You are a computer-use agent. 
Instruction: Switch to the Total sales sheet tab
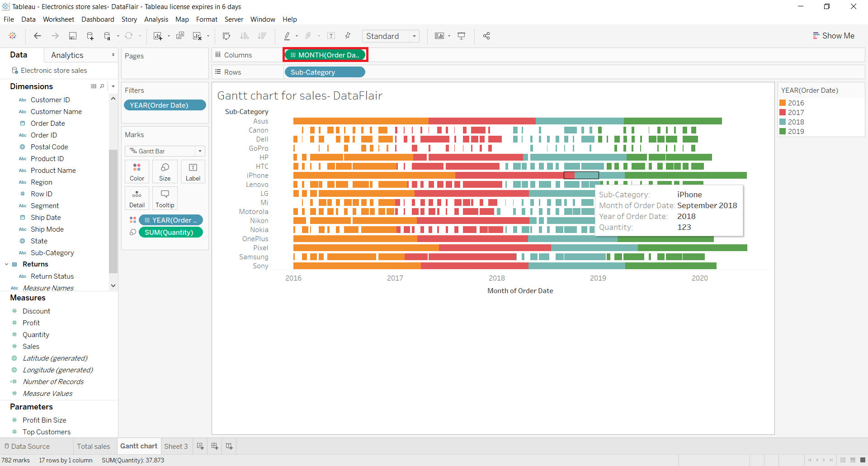pos(94,446)
